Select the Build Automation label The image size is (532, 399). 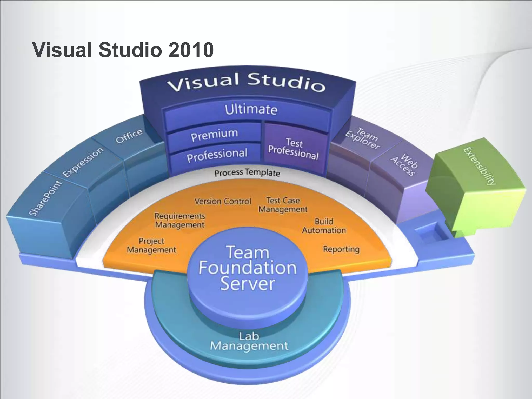[x=324, y=226]
